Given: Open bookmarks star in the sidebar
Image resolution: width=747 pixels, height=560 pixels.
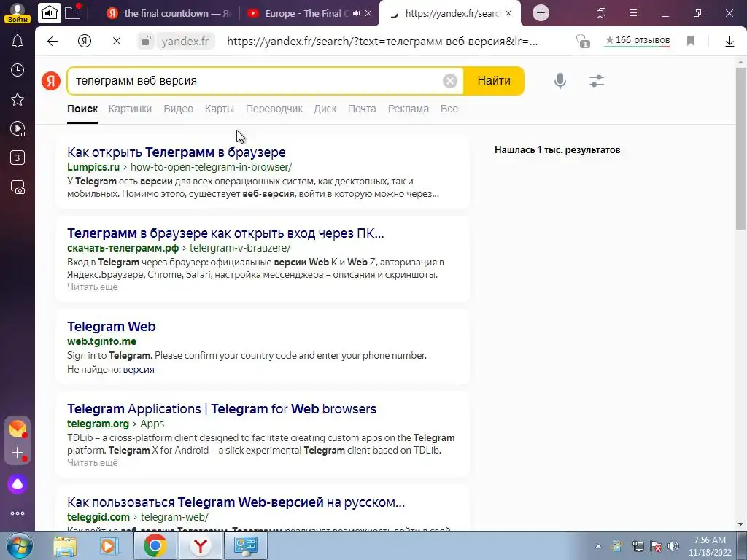Looking at the screenshot, I should pos(18,99).
